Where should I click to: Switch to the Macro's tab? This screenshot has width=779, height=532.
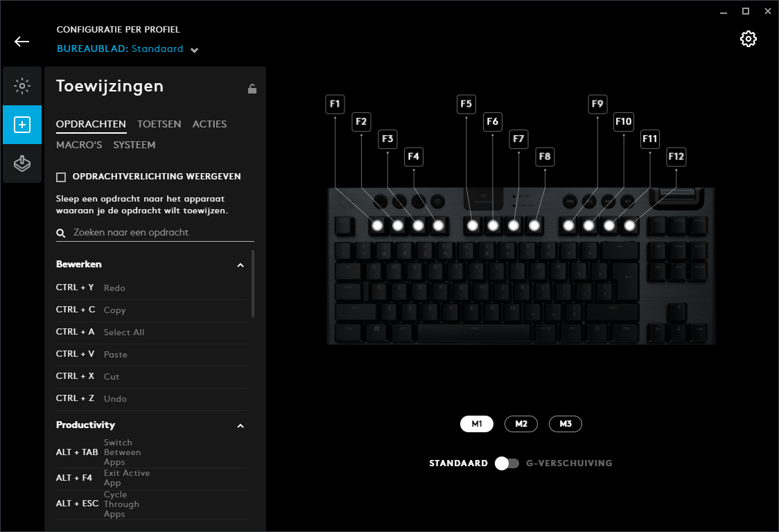click(x=79, y=145)
